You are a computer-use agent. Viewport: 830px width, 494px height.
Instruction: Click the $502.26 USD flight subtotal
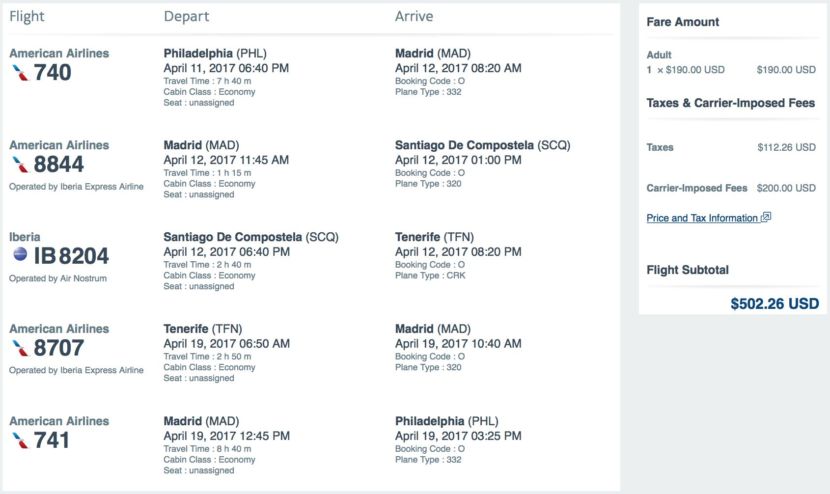pos(774,303)
